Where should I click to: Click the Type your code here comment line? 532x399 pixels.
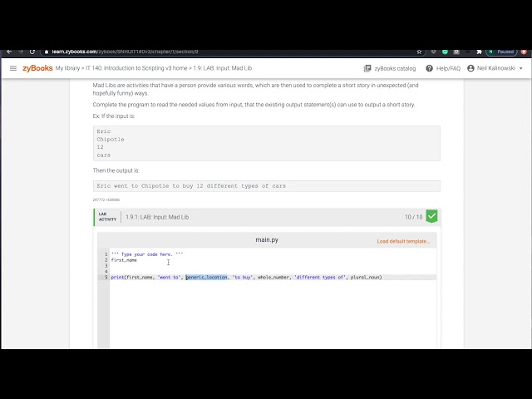(x=147, y=254)
